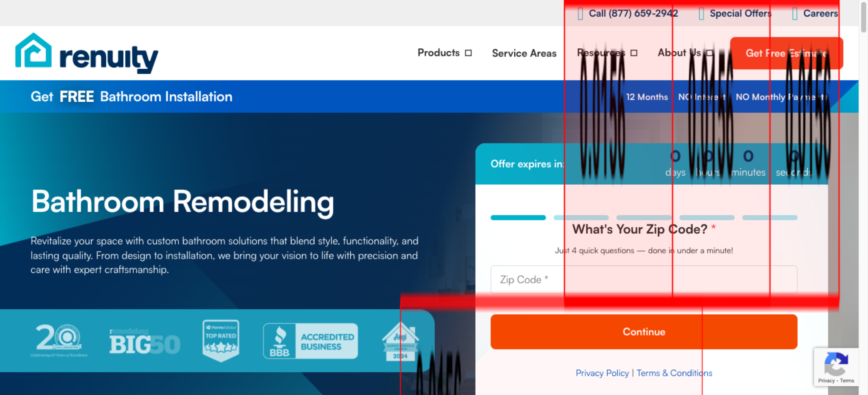Expand the Resources dropdown menu
Screen dimensions: 868x395
tap(607, 53)
